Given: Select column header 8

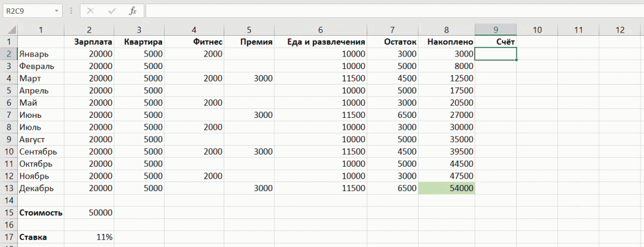Looking at the screenshot, I should tap(447, 30).
